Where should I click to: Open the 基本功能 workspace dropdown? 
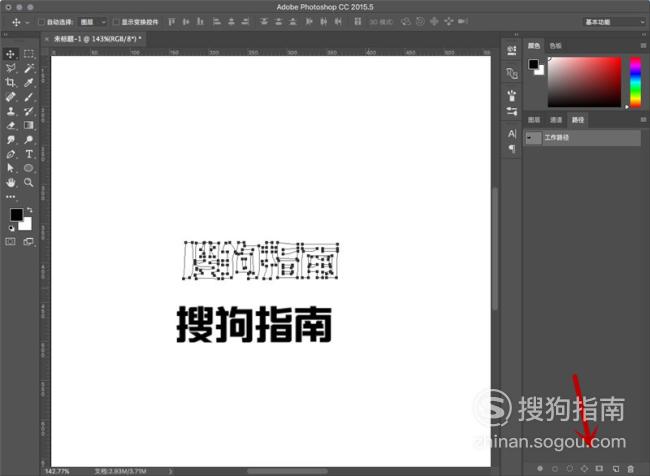(615, 22)
